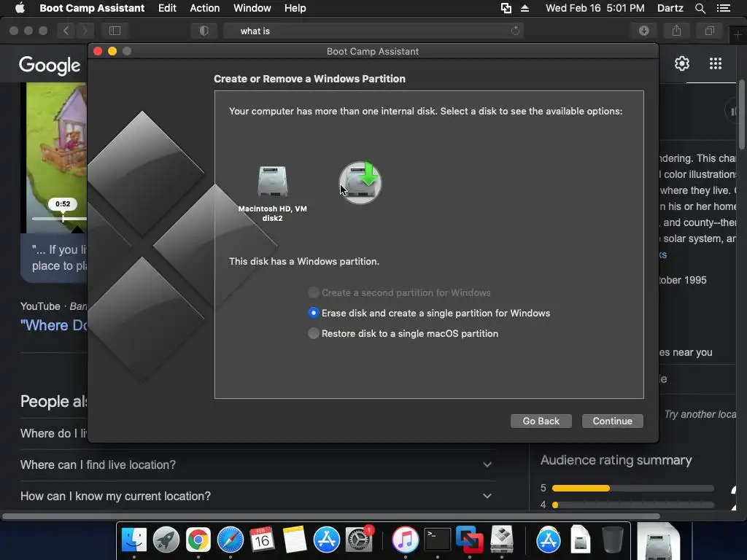This screenshot has width=747, height=560.
Task: Open the Trash in the Dock
Action: click(613, 540)
